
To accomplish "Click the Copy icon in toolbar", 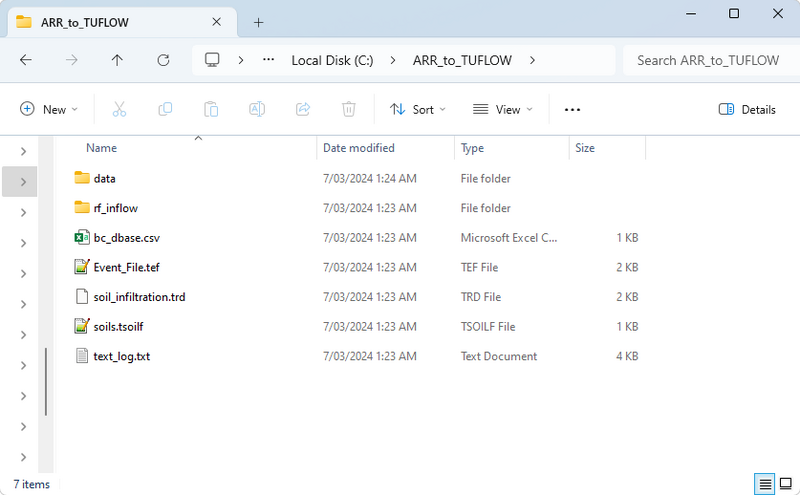I will pos(165,109).
